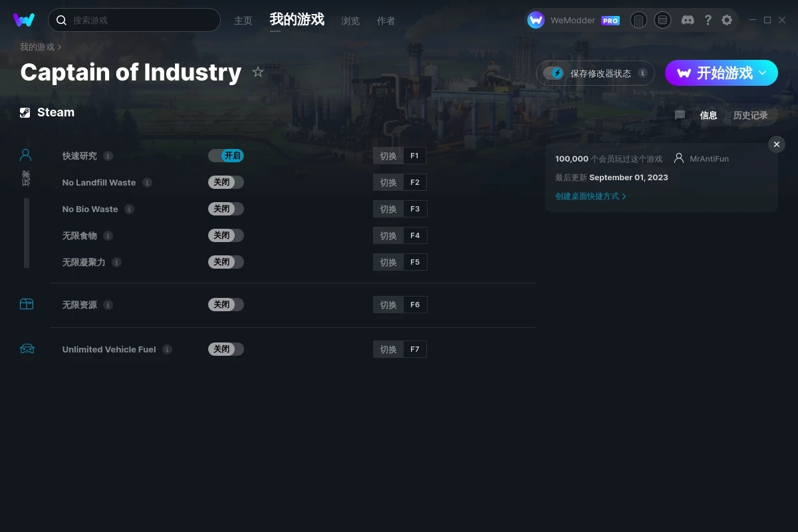Show info for 快速研究 cheat
Screen dimensions: 798x532
pyautogui.click(x=108, y=156)
